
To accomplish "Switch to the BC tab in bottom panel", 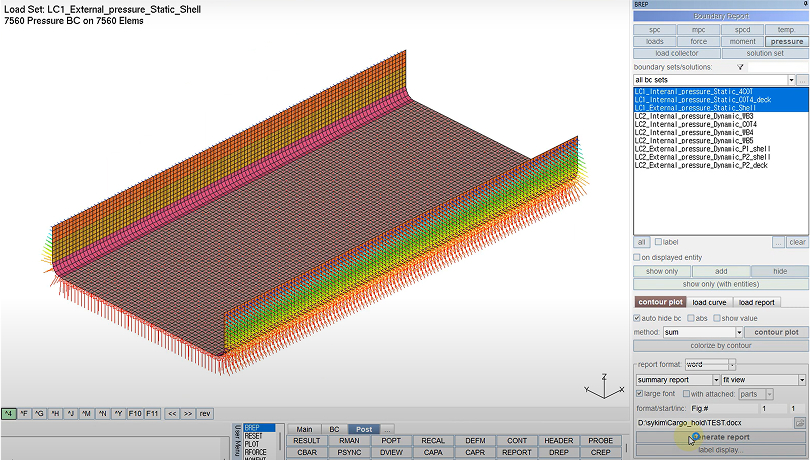I will [334, 429].
